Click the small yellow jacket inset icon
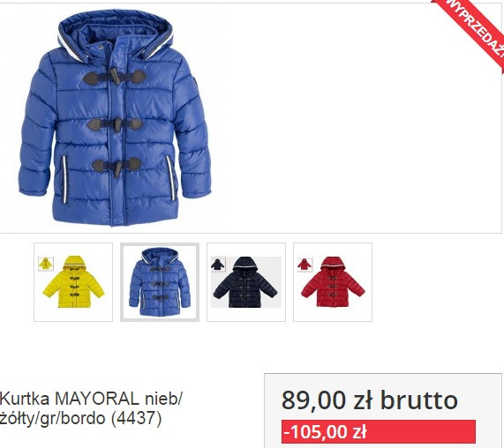This screenshot has height=448, width=504. point(46,264)
